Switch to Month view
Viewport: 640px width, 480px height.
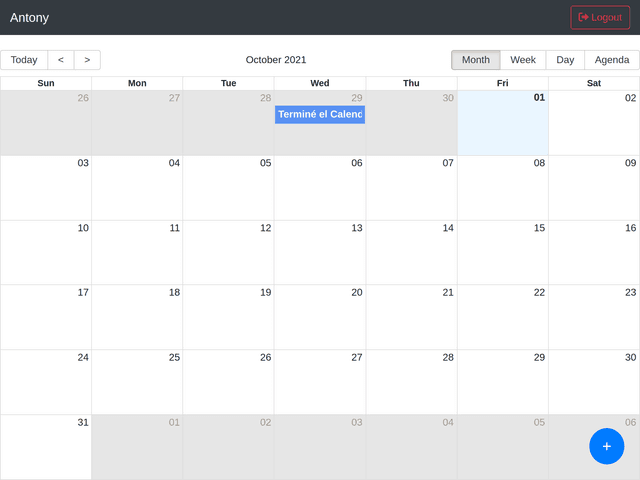[476, 60]
